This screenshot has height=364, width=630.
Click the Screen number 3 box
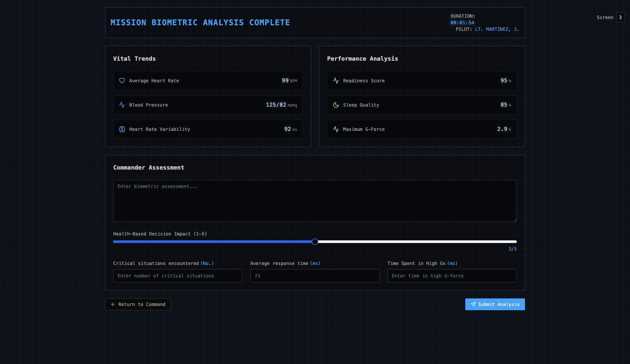[620, 17]
